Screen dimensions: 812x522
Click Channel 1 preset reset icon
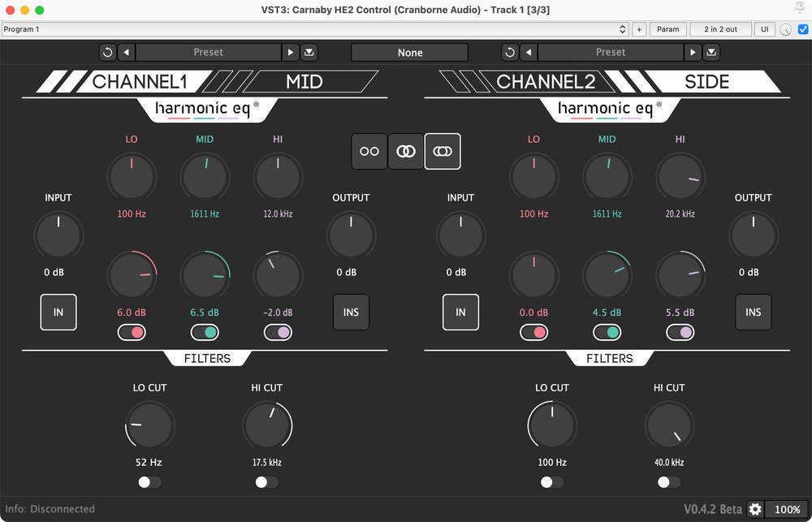pyautogui.click(x=108, y=52)
